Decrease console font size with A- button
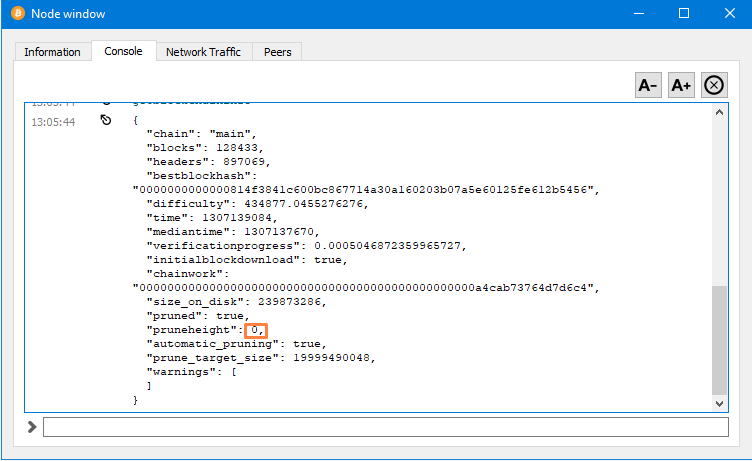 648,85
